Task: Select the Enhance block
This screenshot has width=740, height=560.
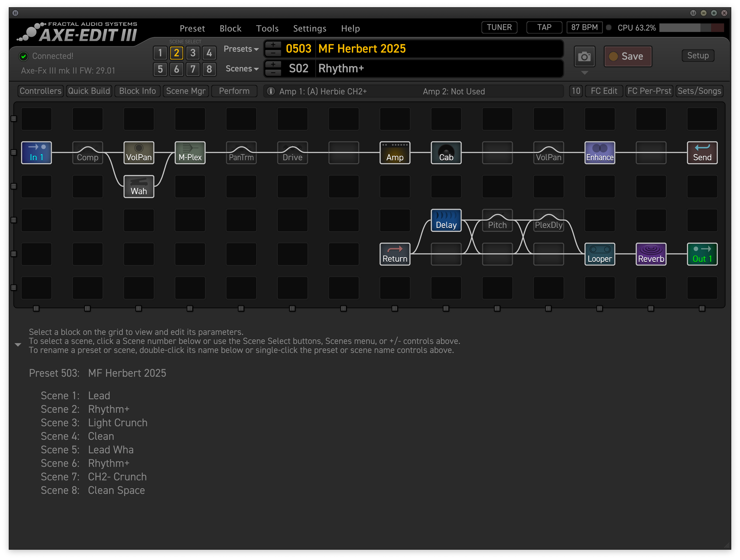Action: click(599, 153)
